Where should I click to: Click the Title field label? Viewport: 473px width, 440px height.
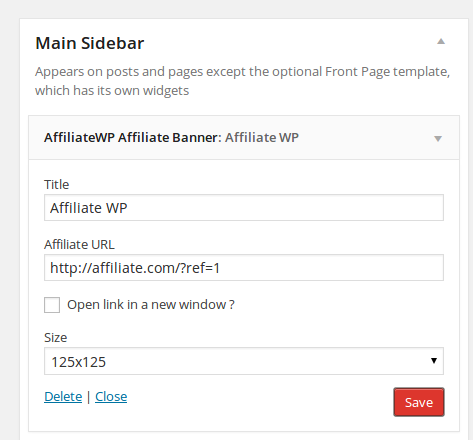tap(57, 184)
